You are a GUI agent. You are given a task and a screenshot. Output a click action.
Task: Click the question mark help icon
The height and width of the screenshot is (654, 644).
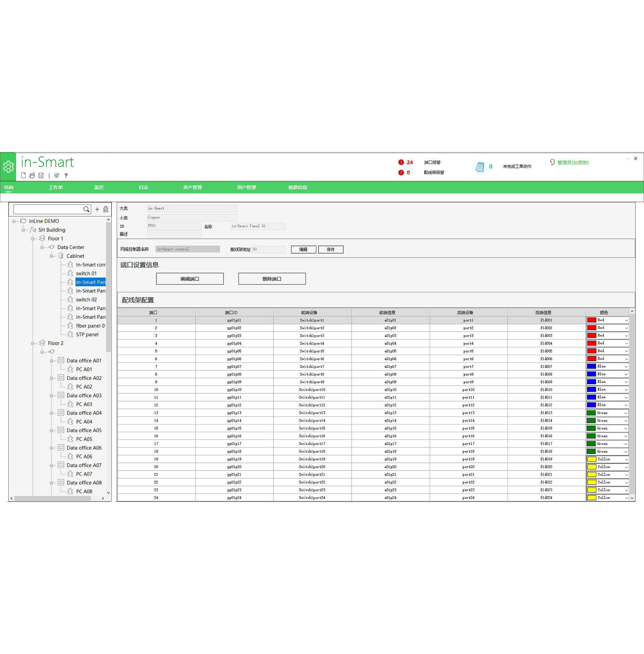[66, 176]
